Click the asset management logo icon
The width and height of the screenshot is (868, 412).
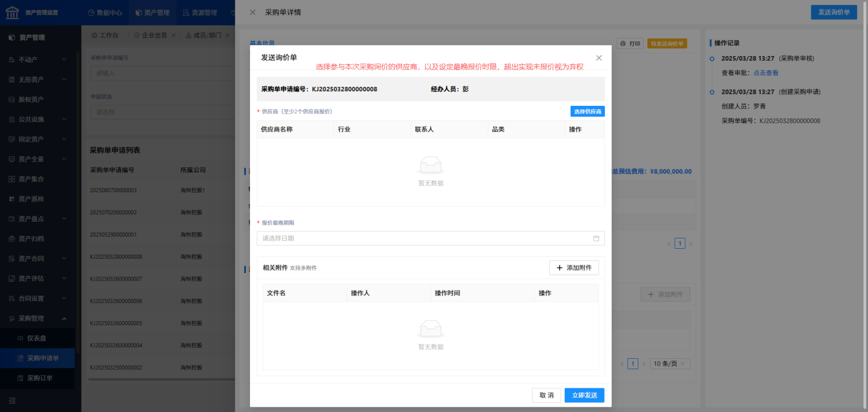12,12
